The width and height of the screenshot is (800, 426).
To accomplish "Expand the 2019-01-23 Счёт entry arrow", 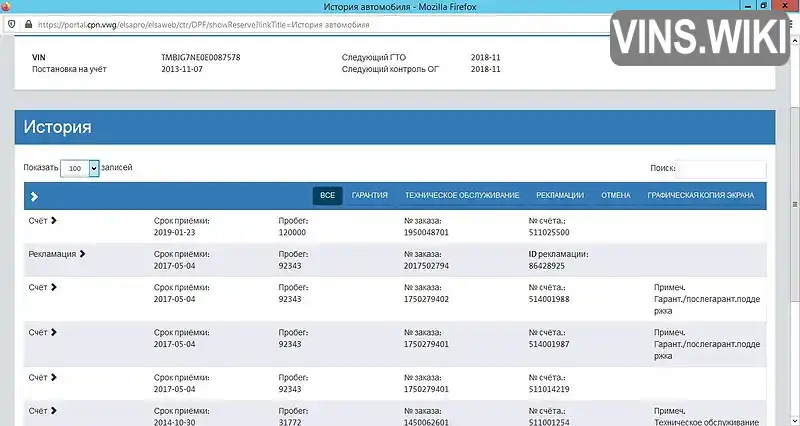I will (x=54, y=220).
